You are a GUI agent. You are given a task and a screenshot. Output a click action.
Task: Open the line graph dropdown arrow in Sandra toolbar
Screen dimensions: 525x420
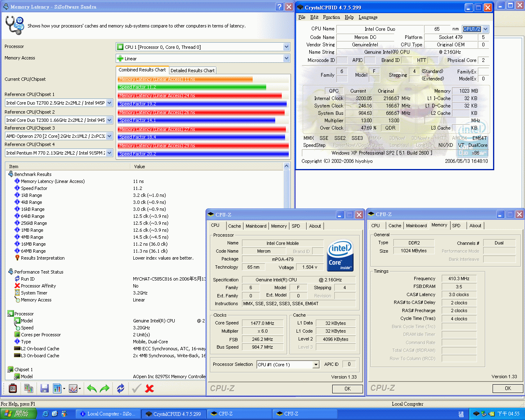click(x=80, y=388)
